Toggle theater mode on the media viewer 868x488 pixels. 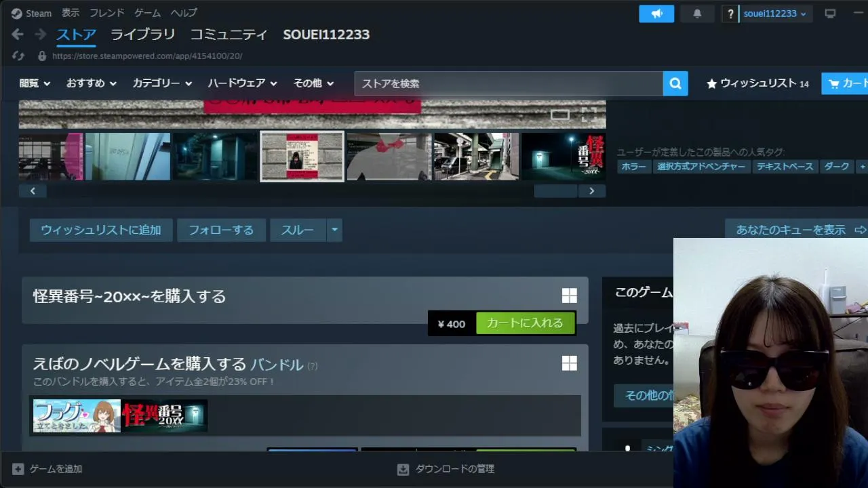pyautogui.click(x=560, y=115)
